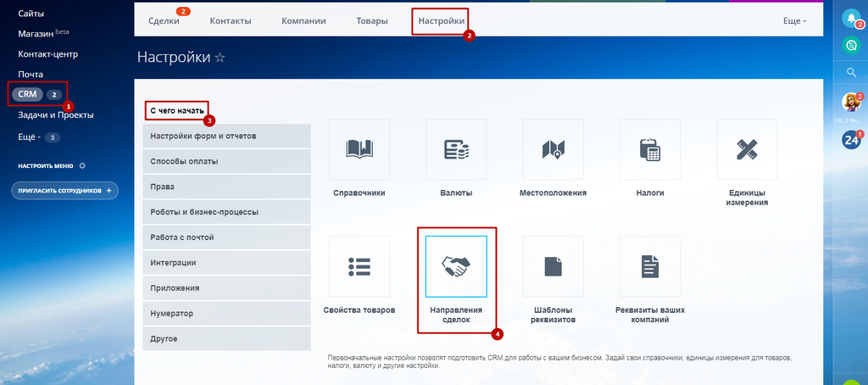Click the Шаблоны реквизитов label
The image size is (868, 385).
(x=553, y=315)
